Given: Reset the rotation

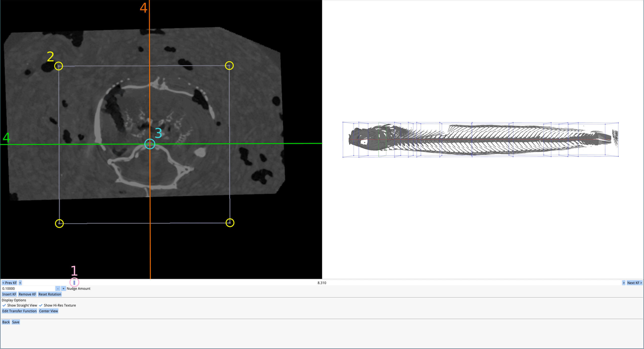Looking at the screenshot, I should click(50, 294).
